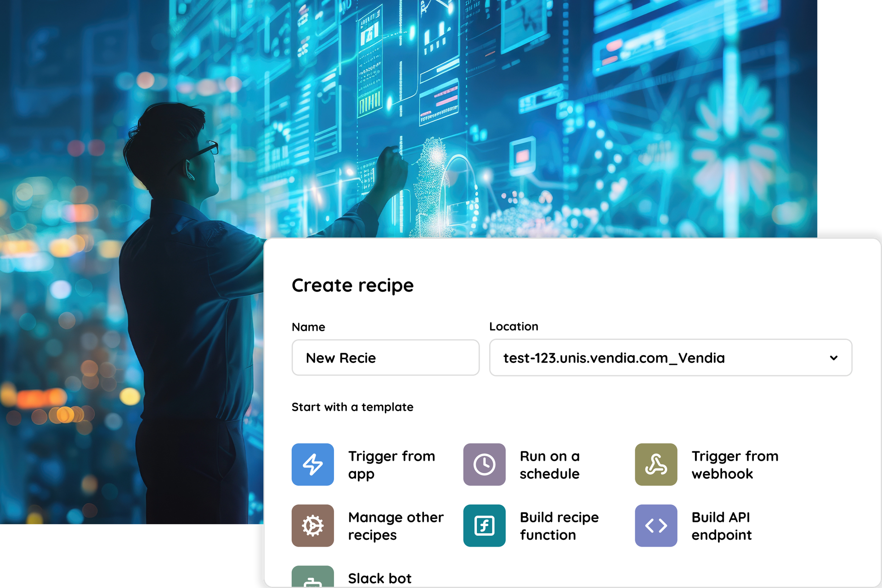
Task: Choose 'Trigger from app' template label
Action: point(391,464)
